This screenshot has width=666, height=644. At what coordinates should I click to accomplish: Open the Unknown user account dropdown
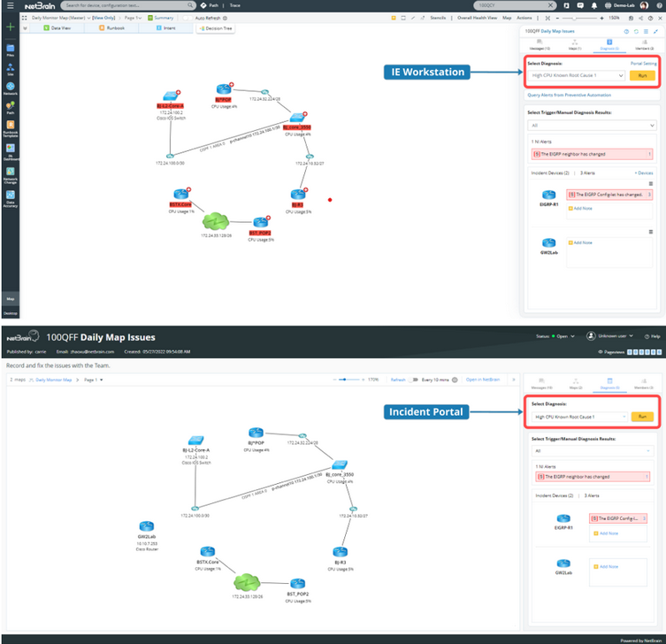point(609,336)
